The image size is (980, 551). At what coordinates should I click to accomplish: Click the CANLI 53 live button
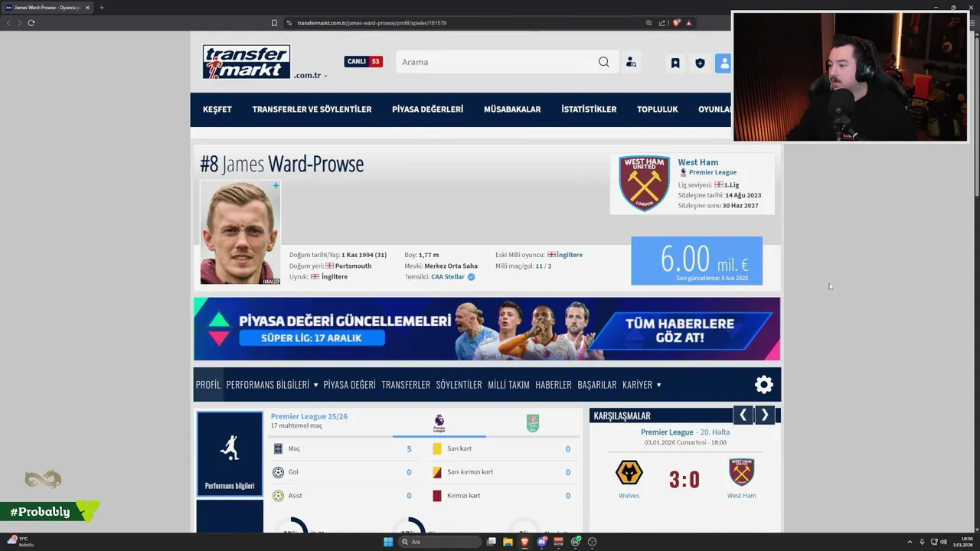pos(363,61)
